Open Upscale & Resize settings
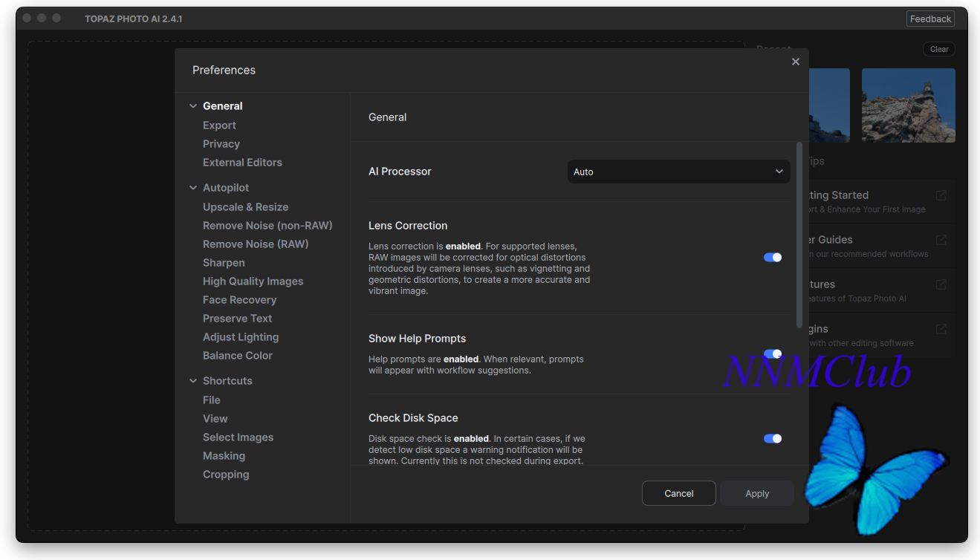Viewport: 980px width, 560px height. [245, 207]
